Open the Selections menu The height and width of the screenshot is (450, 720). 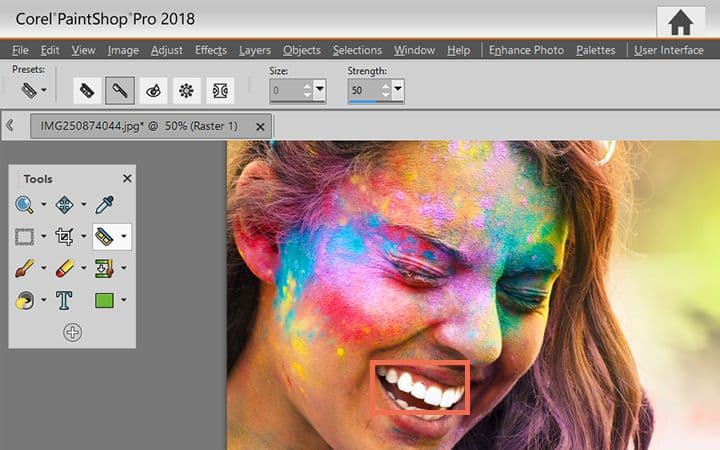[357, 50]
